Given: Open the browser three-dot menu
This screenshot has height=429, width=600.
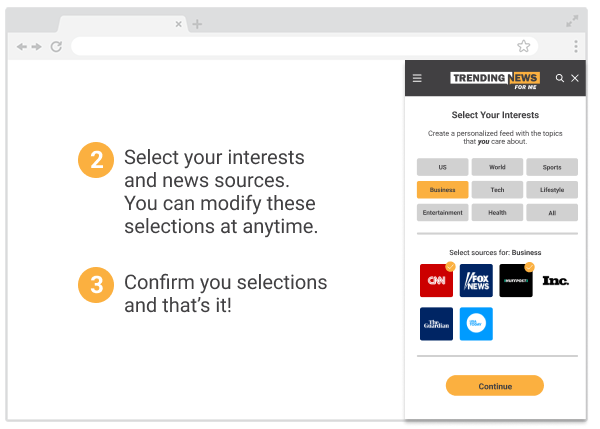Looking at the screenshot, I should point(576,46).
